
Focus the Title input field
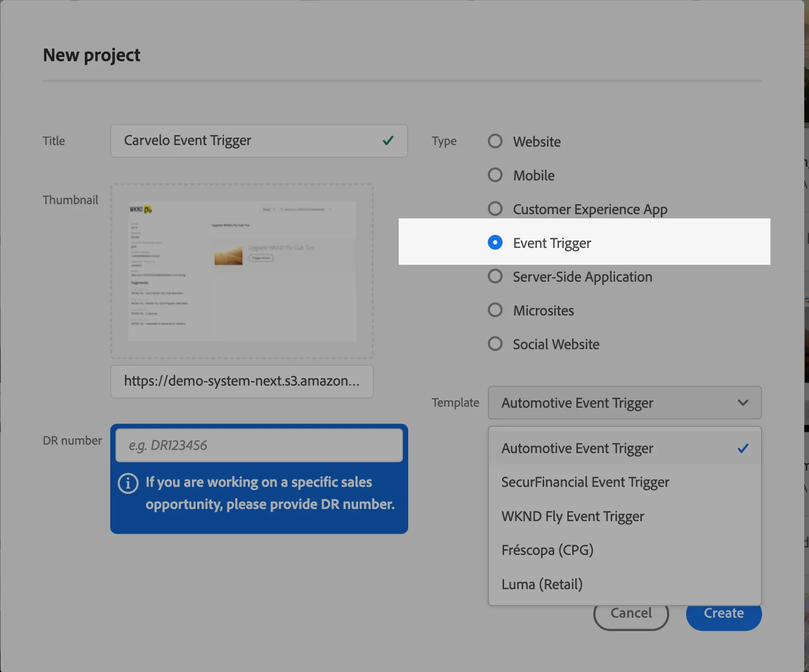259,141
